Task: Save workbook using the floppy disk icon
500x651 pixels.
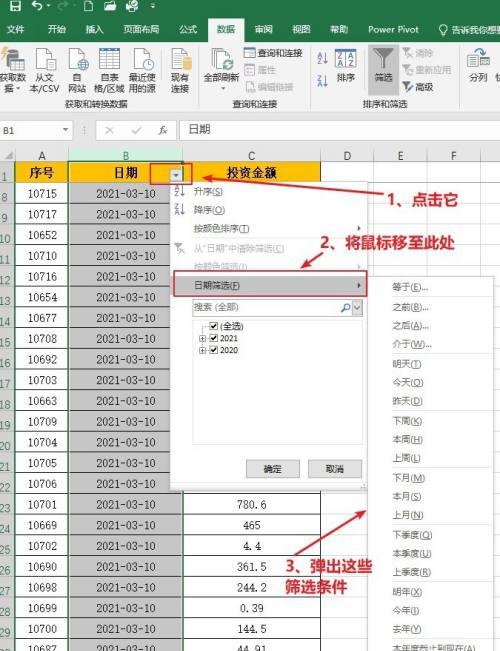Action: [x=15, y=5]
